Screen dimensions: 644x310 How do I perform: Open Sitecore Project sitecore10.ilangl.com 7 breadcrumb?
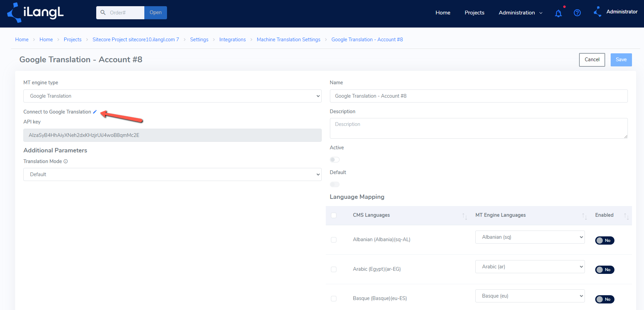pyautogui.click(x=136, y=40)
